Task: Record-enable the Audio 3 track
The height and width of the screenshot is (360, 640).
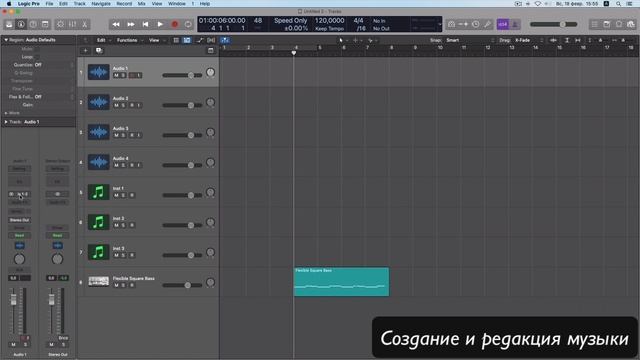Action: 131,135
